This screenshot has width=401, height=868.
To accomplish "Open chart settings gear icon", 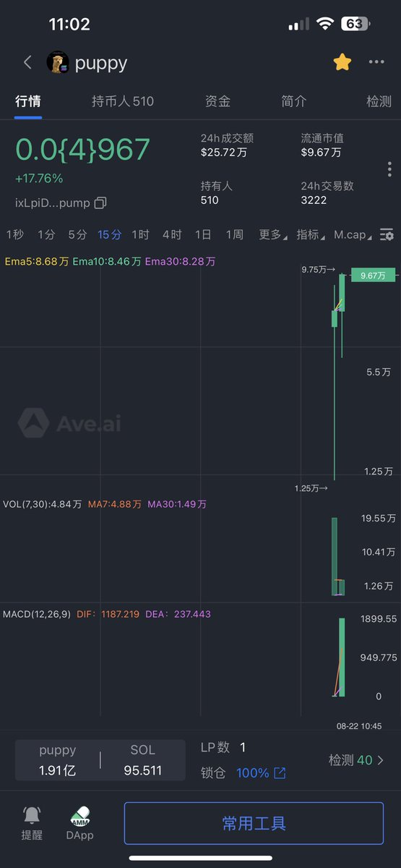I will click(x=387, y=234).
